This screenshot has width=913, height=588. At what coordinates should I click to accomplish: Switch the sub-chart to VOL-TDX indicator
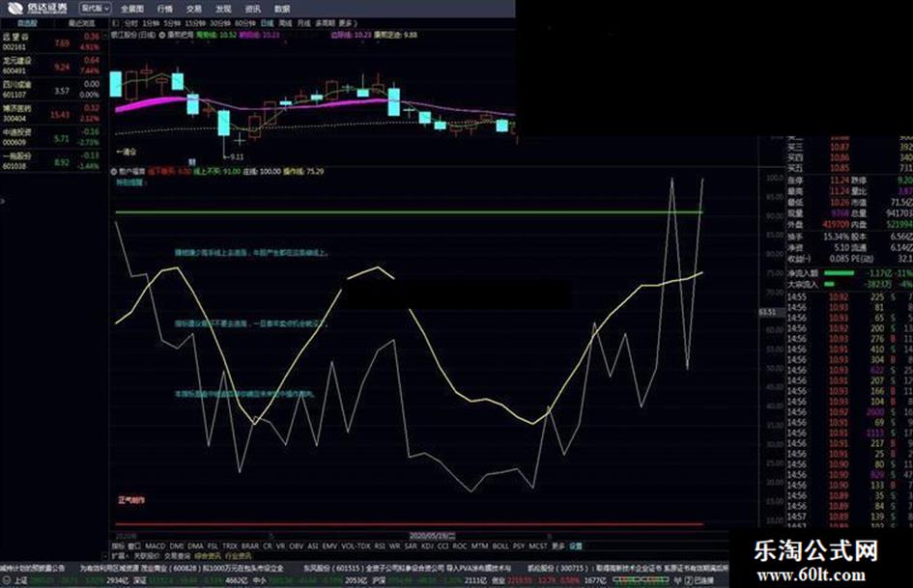click(x=356, y=546)
